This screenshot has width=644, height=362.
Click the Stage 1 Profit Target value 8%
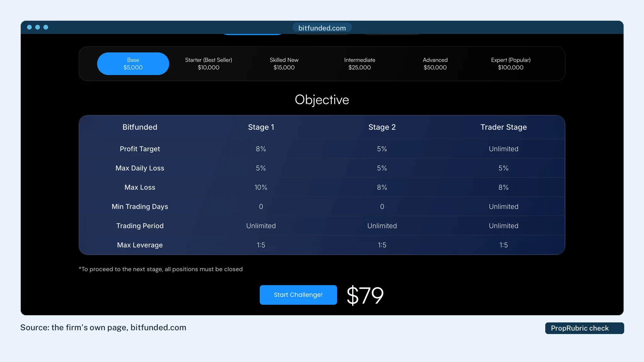coord(261,149)
